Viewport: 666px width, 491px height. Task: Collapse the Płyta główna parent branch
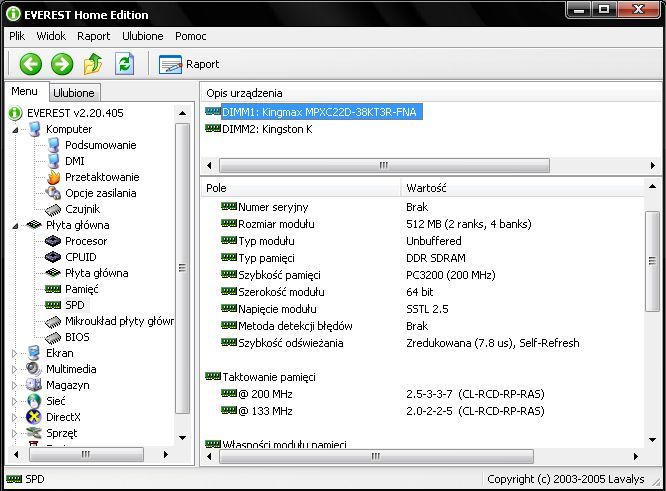pos(15,226)
